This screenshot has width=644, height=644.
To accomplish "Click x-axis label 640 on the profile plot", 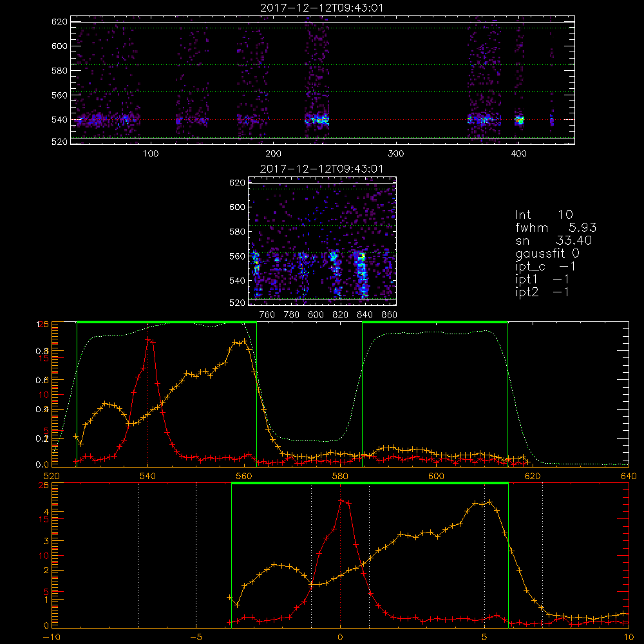I will (x=629, y=476).
